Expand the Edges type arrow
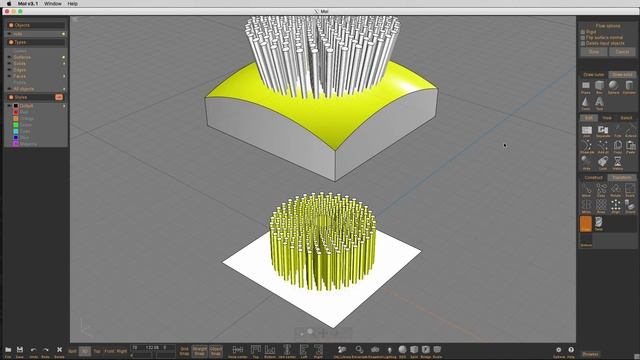The height and width of the screenshot is (360, 640). pyautogui.click(x=9, y=70)
